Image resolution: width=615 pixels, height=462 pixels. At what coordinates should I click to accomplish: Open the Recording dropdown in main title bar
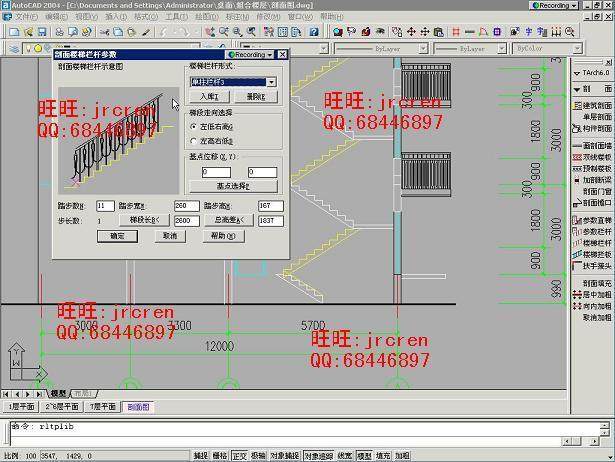555,5
